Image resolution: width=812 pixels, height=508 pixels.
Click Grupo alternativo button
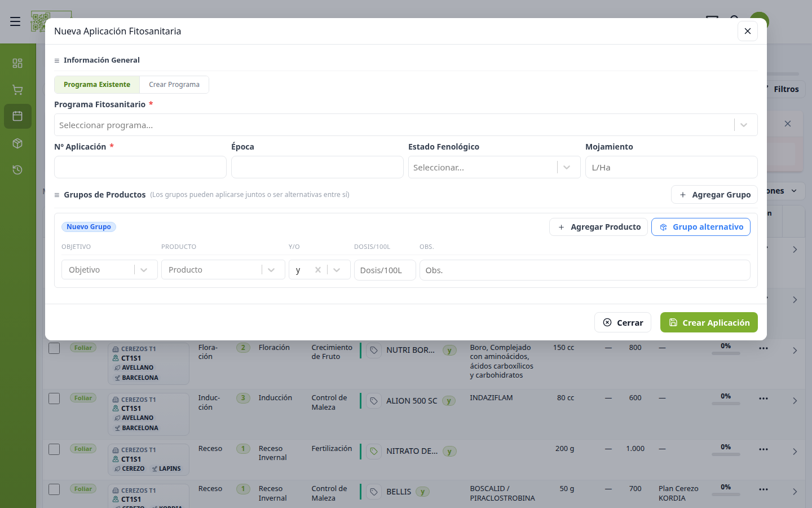tap(701, 227)
